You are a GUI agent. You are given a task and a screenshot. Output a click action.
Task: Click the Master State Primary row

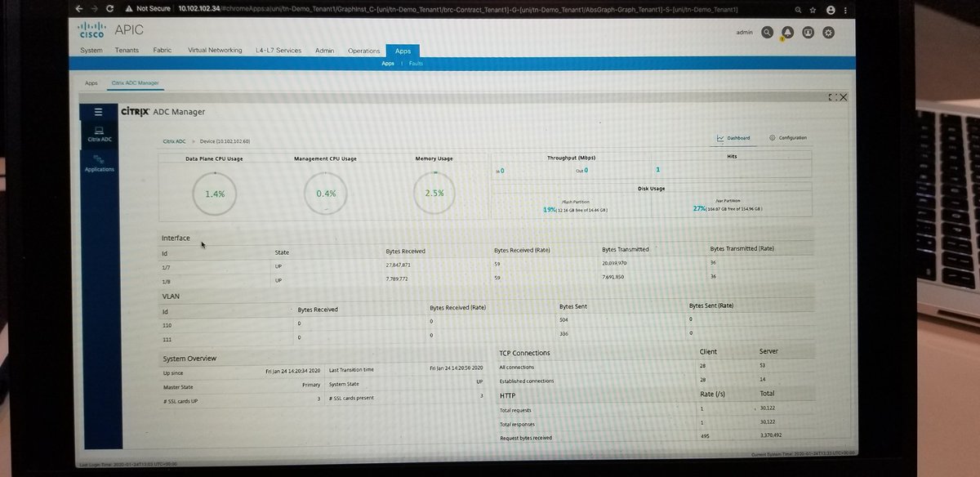(x=242, y=385)
